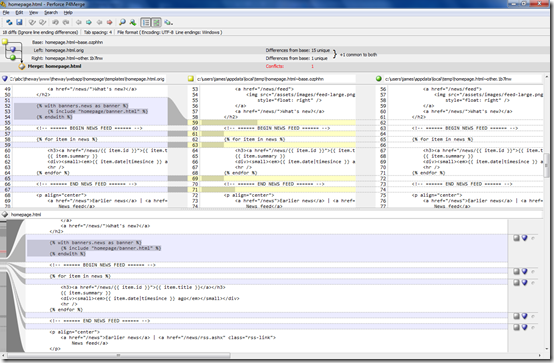Image resolution: width=554 pixels, height=363 pixels.
Task: Toggle base version for banner include block
Action: click(516, 238)
